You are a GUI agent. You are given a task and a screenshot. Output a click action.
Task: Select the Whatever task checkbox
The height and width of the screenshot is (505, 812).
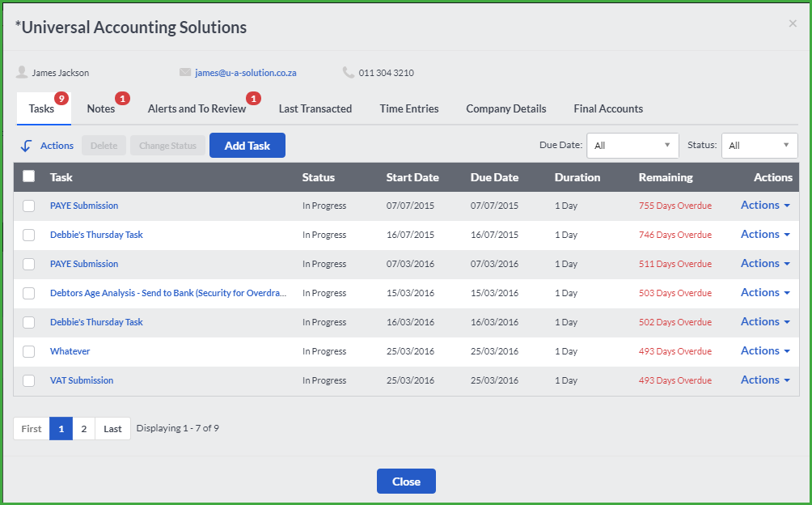pyautogui.click(x=29, y=351)
